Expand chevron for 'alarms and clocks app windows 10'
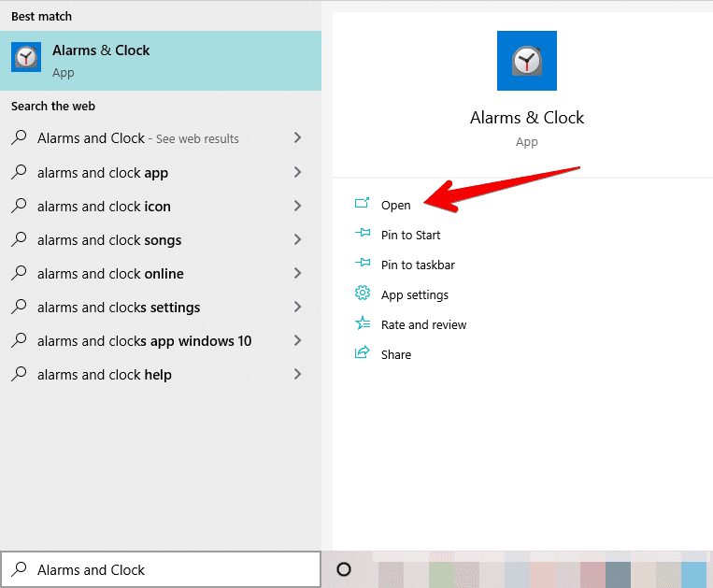Viewport: 713px width, 588px height. point(297,340)
